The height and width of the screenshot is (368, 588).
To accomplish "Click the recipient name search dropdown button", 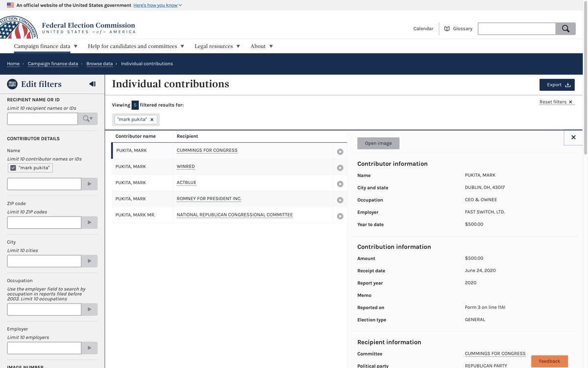I will (x=88, y=119).
